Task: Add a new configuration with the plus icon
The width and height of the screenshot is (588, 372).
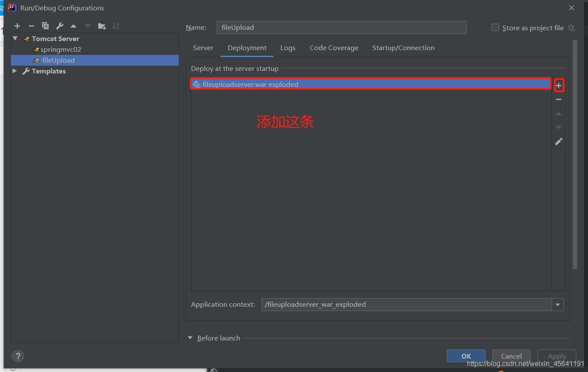Action: tap(17, 26)
